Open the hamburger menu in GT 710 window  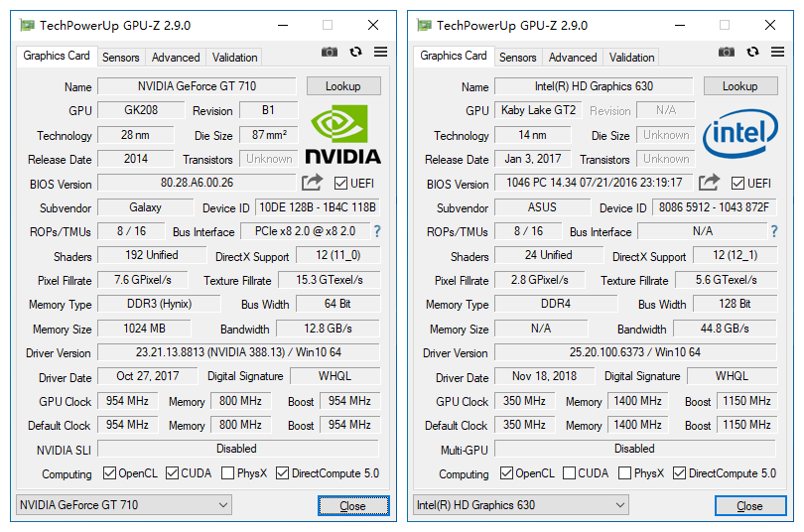pos(380,52)
